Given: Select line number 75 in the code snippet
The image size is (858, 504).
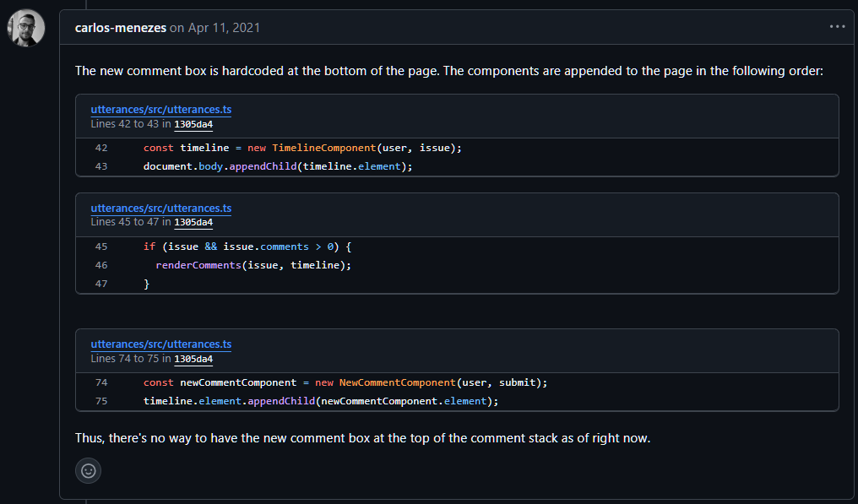Looking at the screenshot, I should [x=101, y=401].
